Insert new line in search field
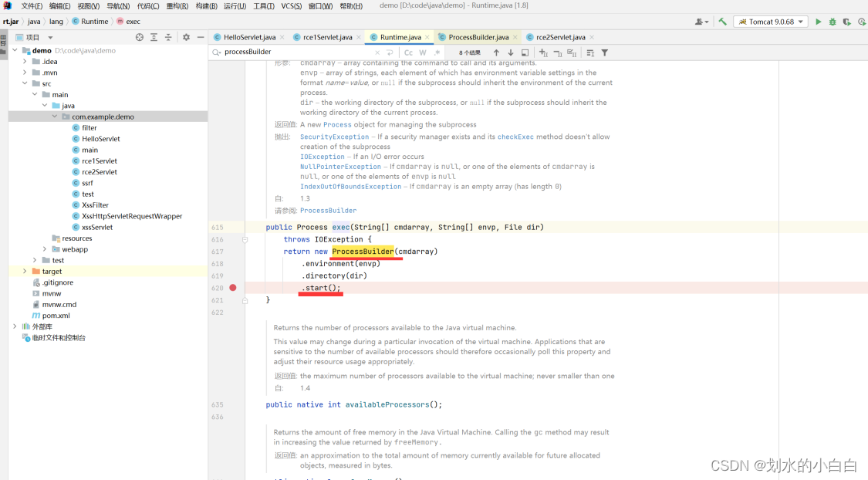 click(x=390, y=52)
